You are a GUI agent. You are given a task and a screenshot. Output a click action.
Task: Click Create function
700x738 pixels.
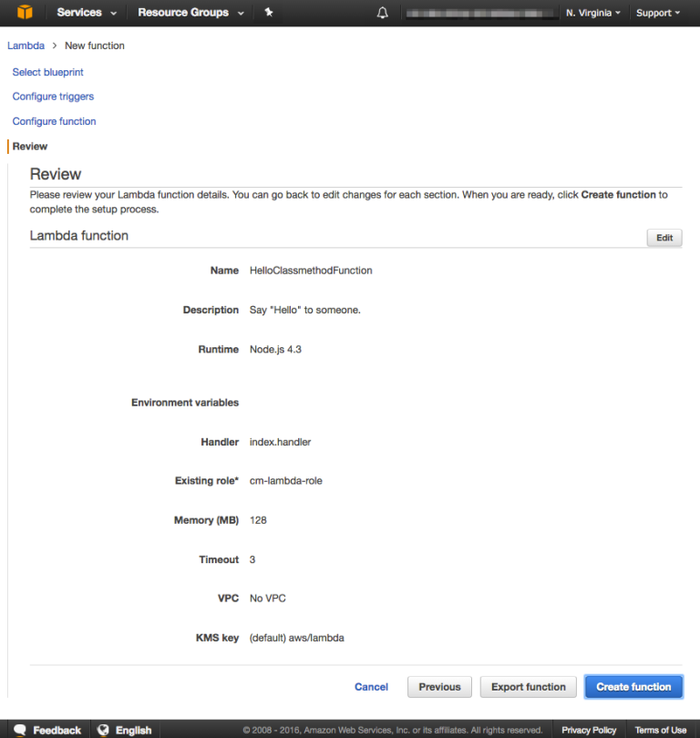(x=633, y=687)
